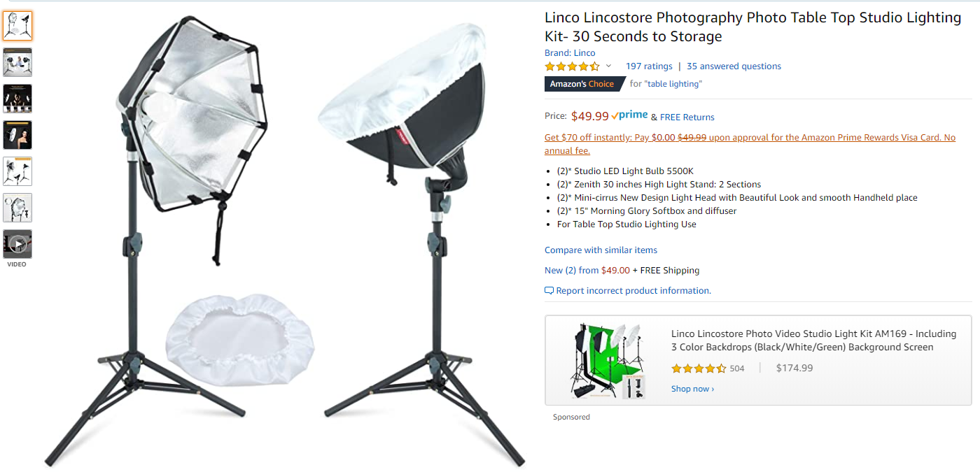The height and width of the screenshot is (472, 980).
Task: Click the 4.5 star rating icons
Action: click(x=573, y=66)
